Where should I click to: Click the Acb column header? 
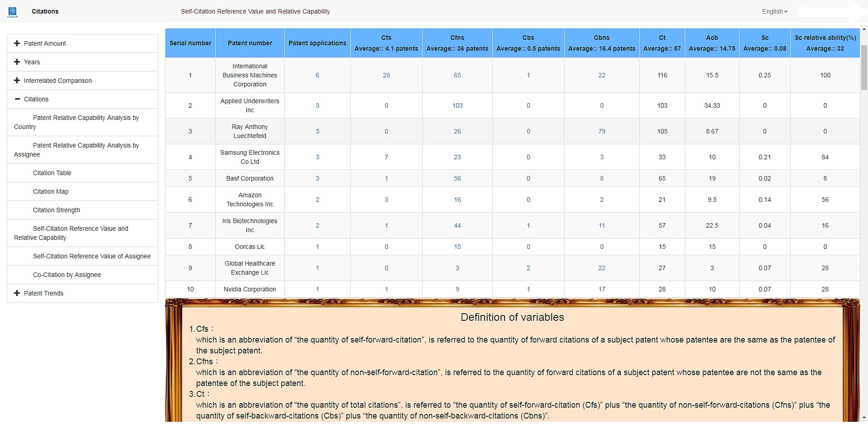pyautogui.click(x=712, y=43)
